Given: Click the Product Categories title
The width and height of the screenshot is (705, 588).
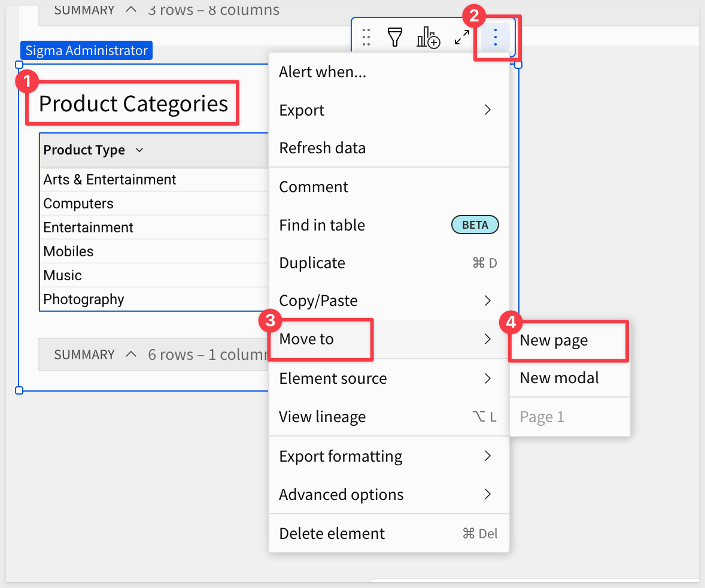Looking at the screenshot, I should pyautogui.click(x=133, y=104).
